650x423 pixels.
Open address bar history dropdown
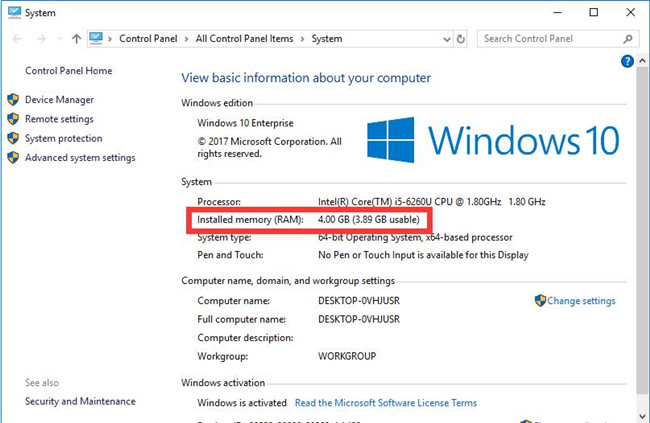pyautogui.click(x=446, y=39)
